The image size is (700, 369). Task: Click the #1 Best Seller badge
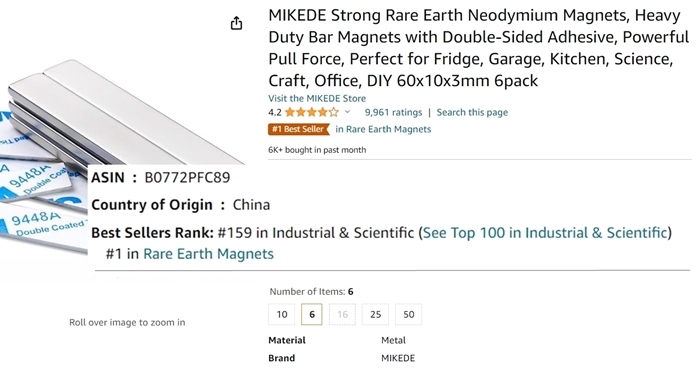pos(299,129)
